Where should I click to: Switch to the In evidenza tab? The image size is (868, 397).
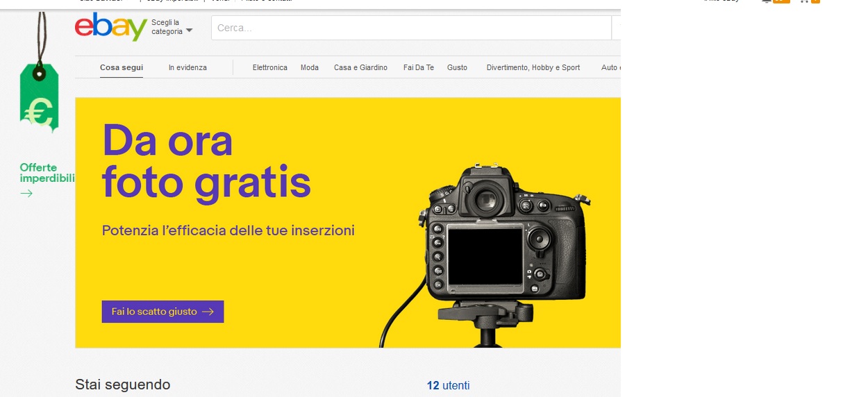187,67
